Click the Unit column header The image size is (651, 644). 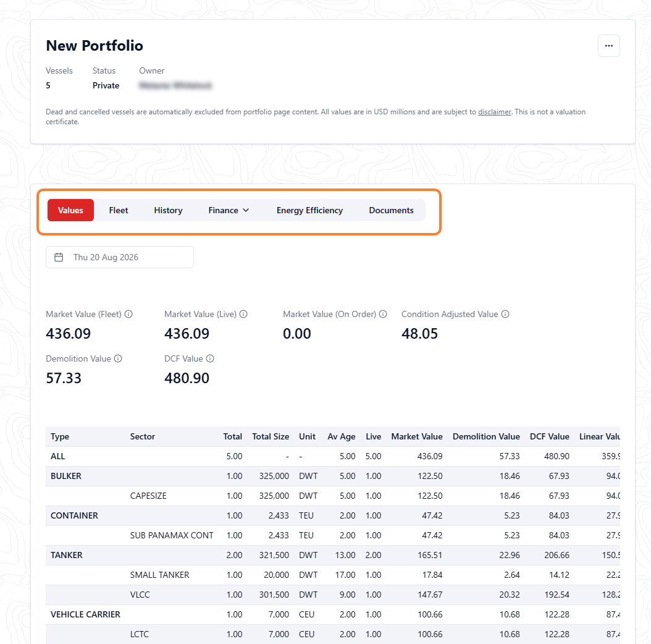(307, 436)
